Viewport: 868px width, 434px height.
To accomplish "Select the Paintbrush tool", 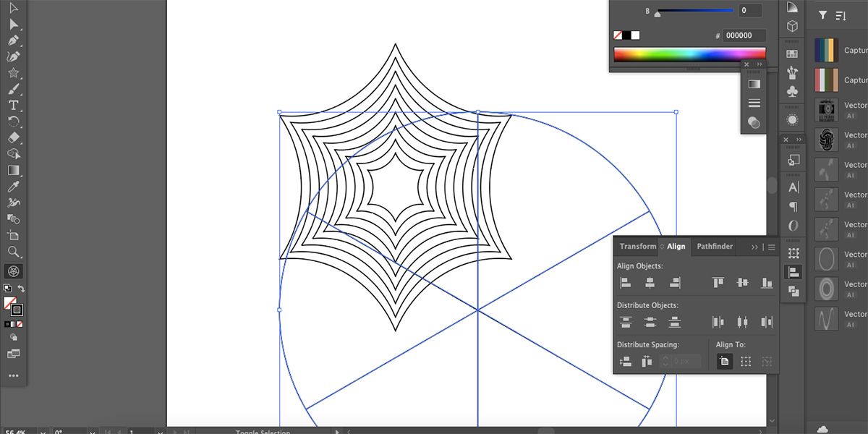I will click(x=13, y=89).
